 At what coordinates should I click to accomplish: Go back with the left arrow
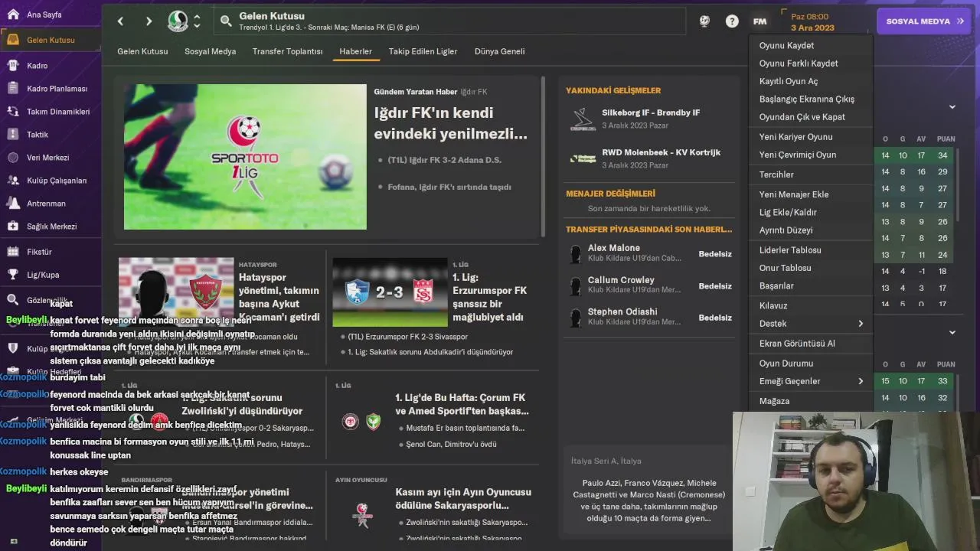120,21
